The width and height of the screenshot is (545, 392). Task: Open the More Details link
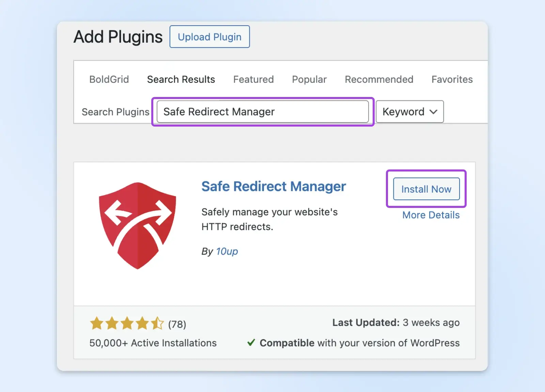pyautogui.click(x=431, y=215)
